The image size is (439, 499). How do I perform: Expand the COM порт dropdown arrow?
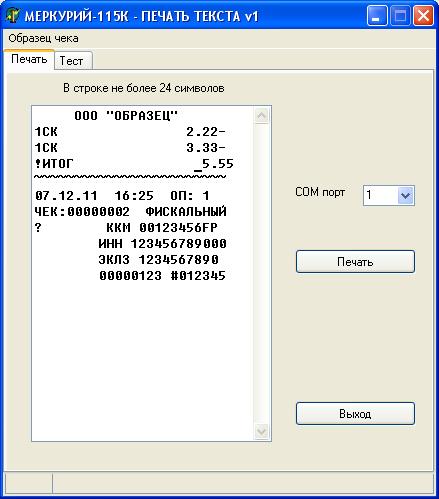pos(405,195)
